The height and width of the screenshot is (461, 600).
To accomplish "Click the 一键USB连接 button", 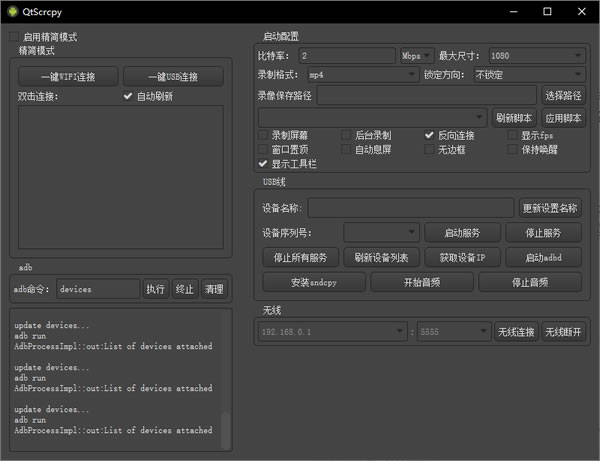I will coord(173,77).
